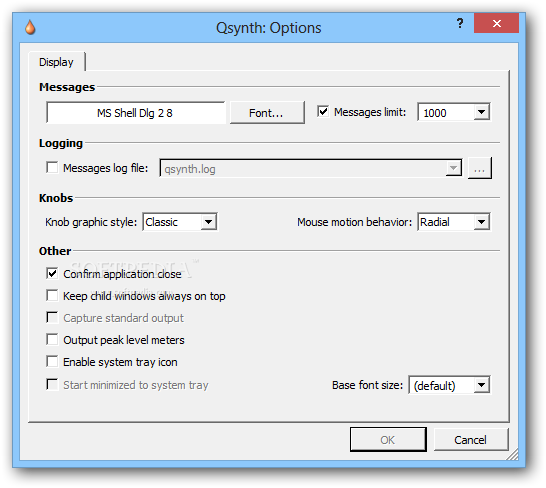Enable the Messages log file checkbox

pyautogui.click(x=52, y=168)
